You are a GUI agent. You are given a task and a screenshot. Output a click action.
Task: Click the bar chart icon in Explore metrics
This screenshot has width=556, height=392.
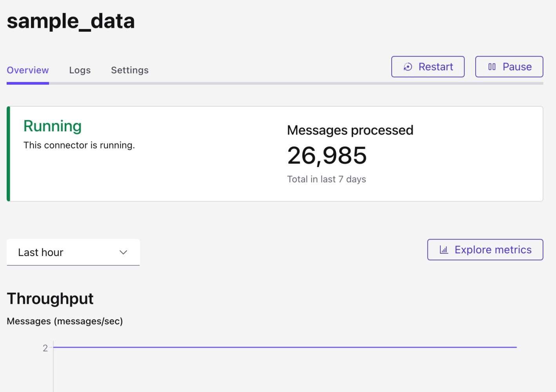pos(444,250)
